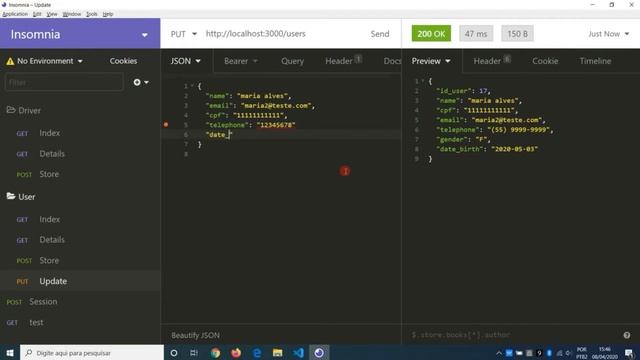Open the Application menu

(x=15, y=14)
